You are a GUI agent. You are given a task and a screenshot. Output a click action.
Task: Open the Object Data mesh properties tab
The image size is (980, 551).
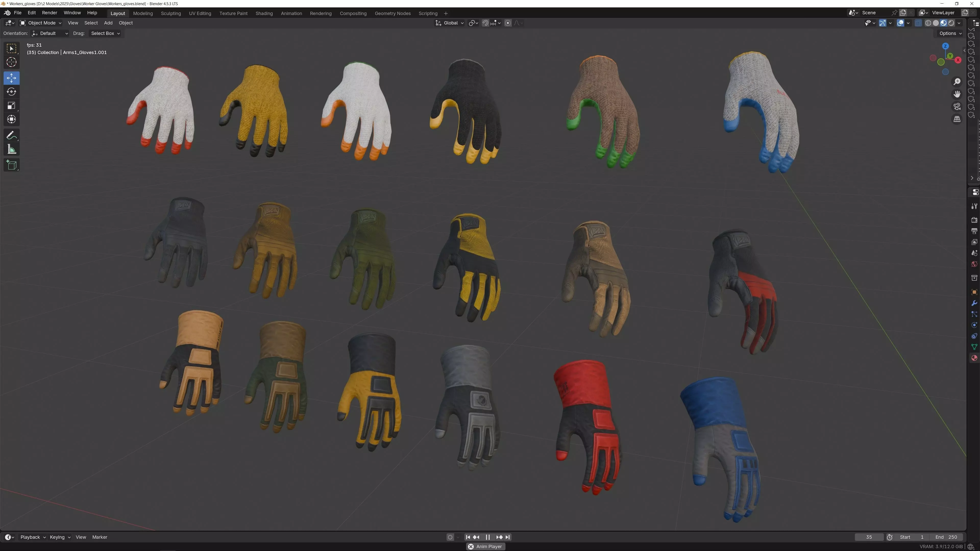974,347
